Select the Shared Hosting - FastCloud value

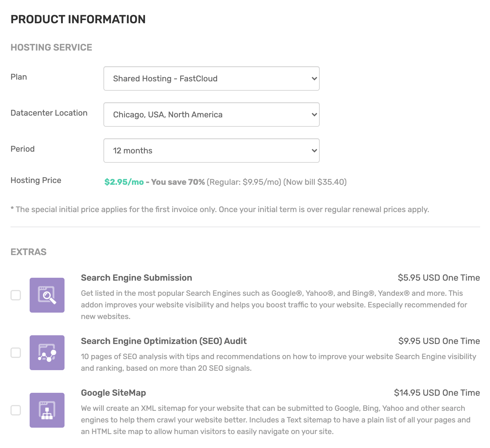165,78
